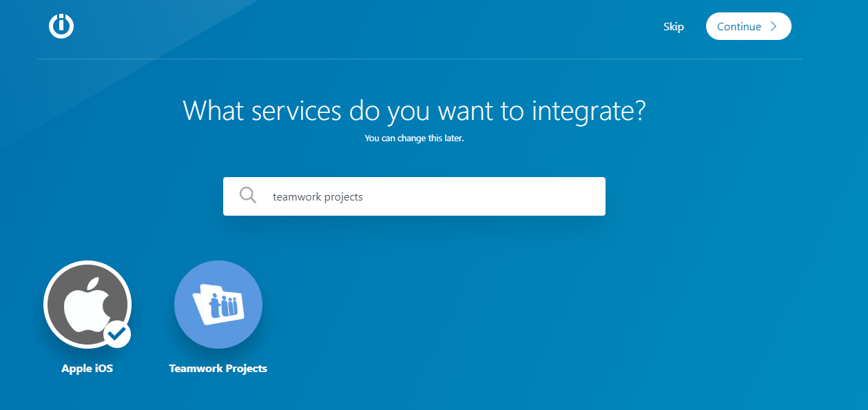Select the Skip option in the header
868x410 pixels.
673,26
